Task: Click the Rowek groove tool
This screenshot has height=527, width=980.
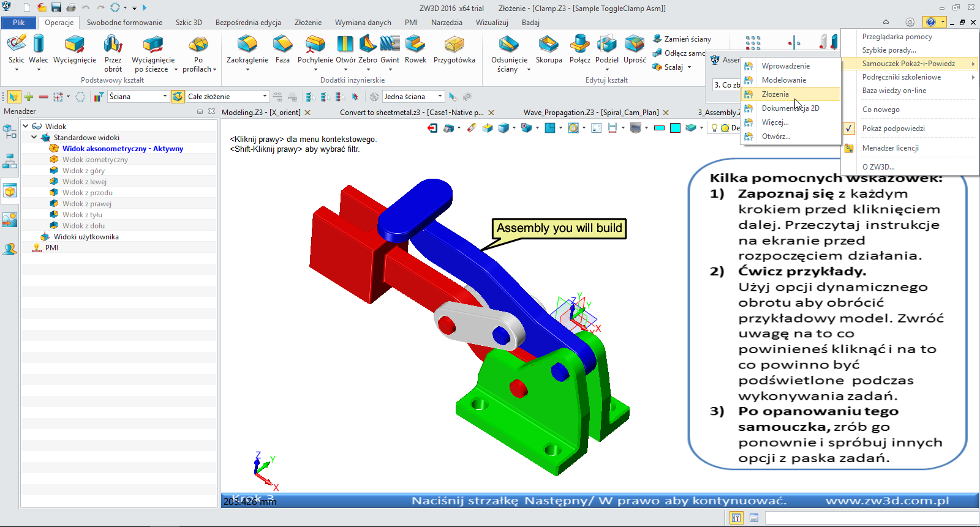Action: [415, 50]
